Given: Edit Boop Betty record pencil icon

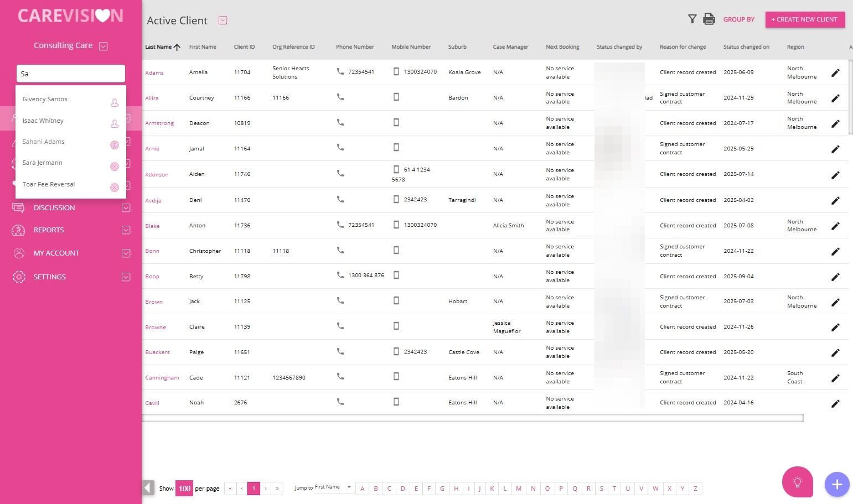Looking at the screenshot, I should point(836,277).
